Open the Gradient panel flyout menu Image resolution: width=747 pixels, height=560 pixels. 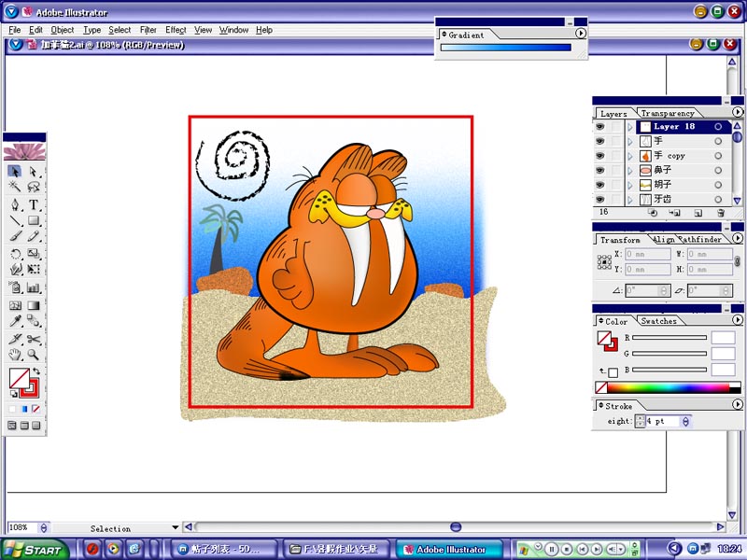pyautogui.click(x=580, y=34)
